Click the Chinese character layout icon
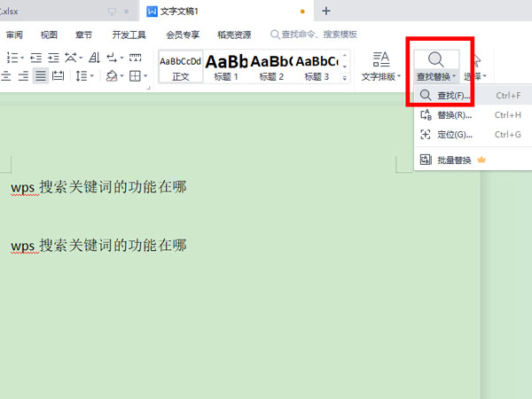 pos(71,58)
